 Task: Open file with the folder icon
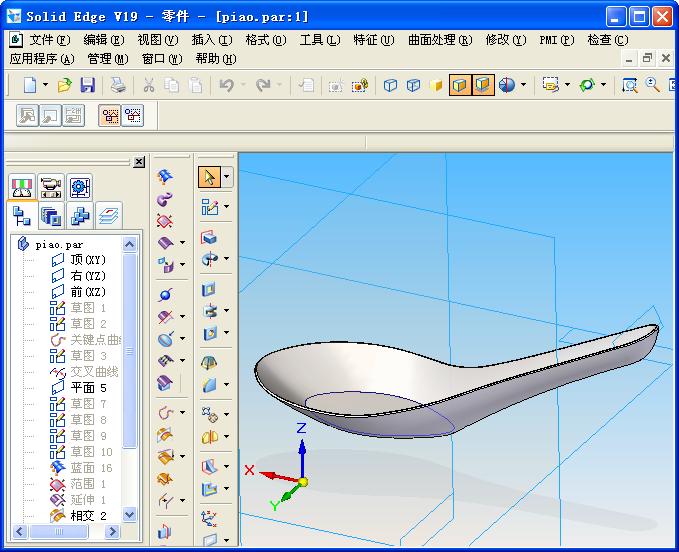point(64,85)
